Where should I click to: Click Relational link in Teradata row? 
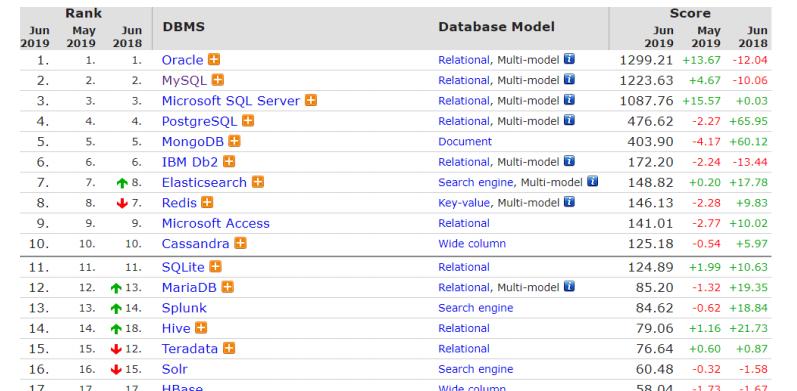click(x=464, y=349)
